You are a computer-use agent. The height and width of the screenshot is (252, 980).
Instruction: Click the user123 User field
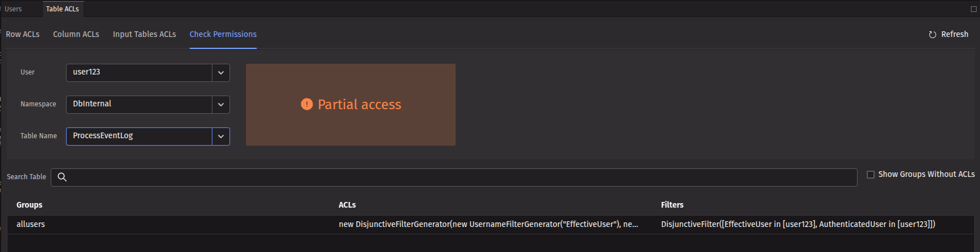tap(139, 72)
